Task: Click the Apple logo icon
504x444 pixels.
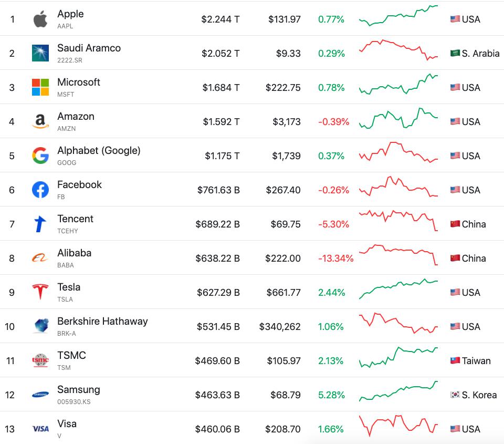Action: (x=40, y=19)
